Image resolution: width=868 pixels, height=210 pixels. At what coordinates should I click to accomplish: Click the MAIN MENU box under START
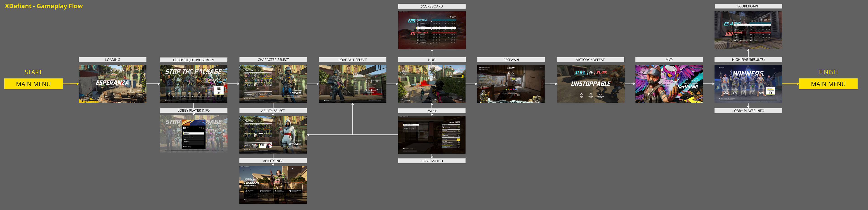click(33, 84)
